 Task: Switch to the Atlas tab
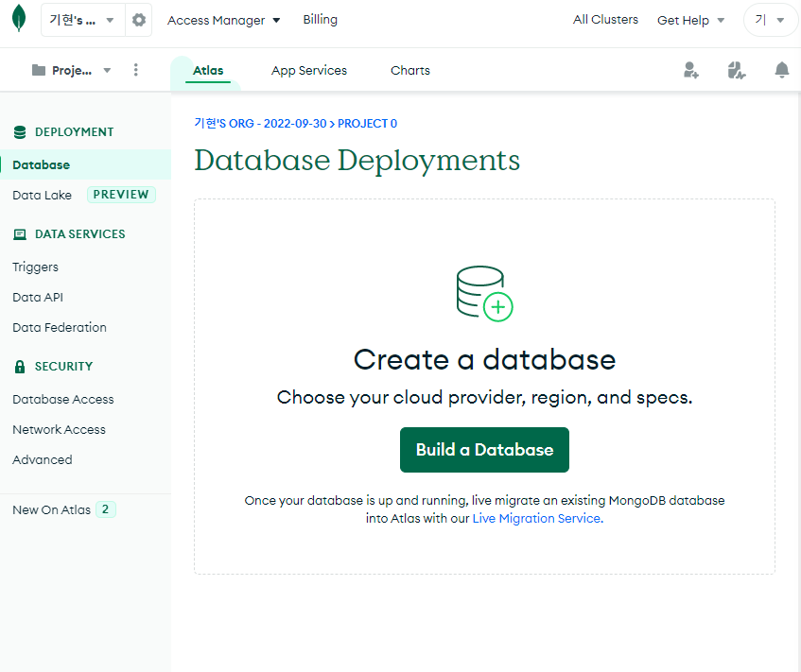click(x=208, y=71)
